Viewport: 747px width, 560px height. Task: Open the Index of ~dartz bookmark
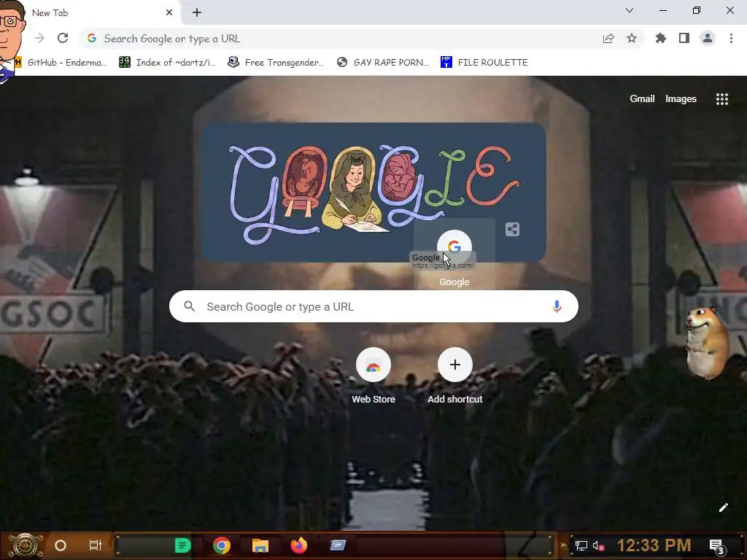(x=168, y=63)
